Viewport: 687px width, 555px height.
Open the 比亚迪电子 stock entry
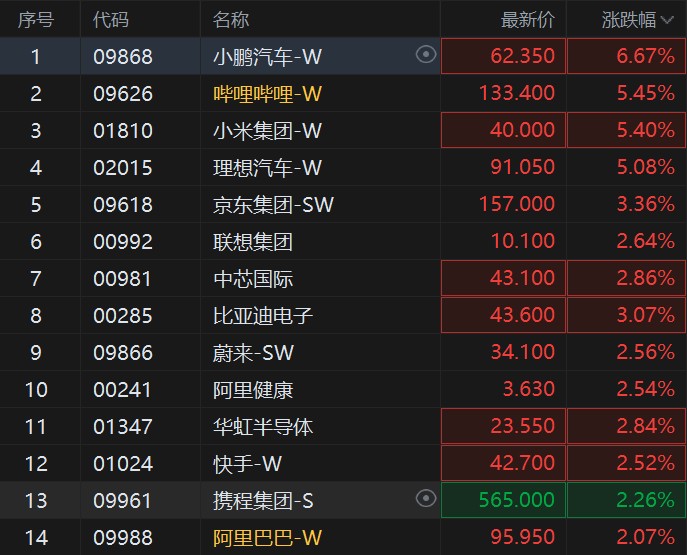[x=264, y=315]
